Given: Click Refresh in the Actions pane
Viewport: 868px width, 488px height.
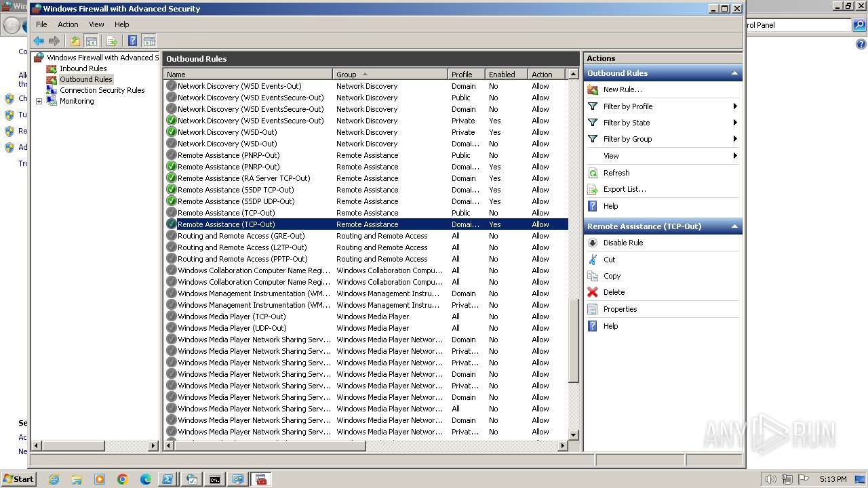Looking at the screenshot, I should click(616, 173).
